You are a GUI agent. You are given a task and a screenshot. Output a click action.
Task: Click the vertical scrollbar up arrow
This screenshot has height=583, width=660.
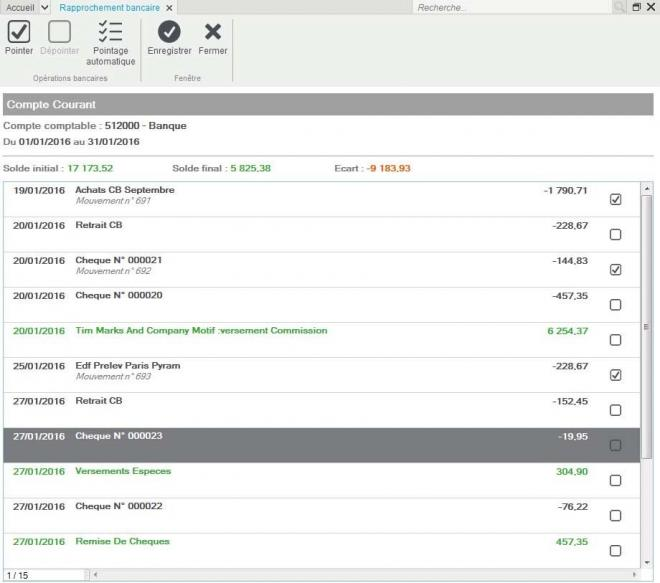(x=647, y=189)
